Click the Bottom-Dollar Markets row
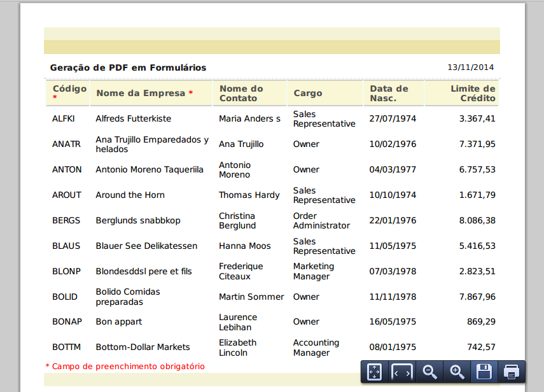 click(x=143, y=347)
